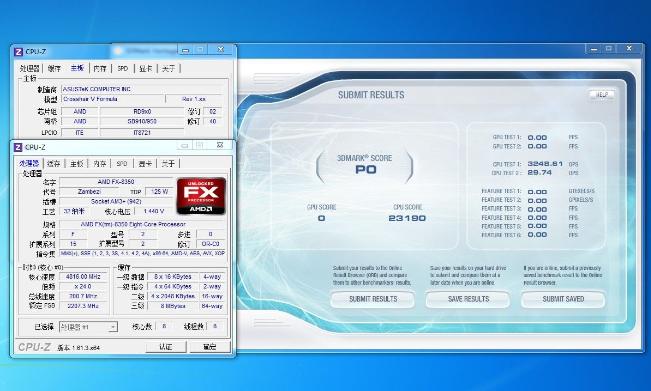This screenshot has height=391, width=651.
Task: Switch to 处理器 tab in back CPU-Z window
Action: pos(30,68)
